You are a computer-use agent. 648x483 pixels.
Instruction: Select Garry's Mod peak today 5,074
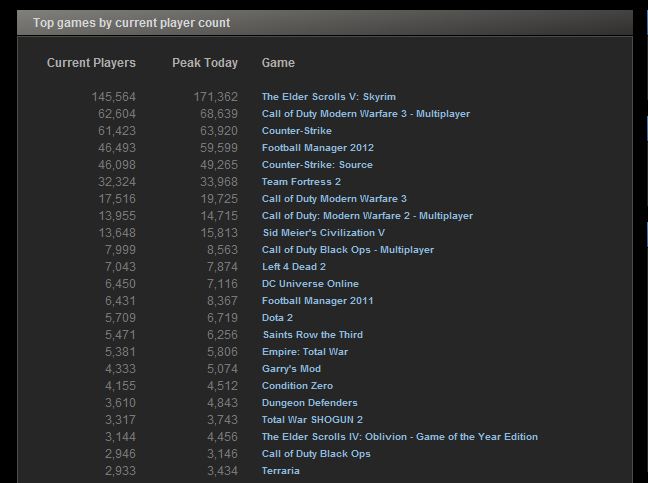coord(222,369)
